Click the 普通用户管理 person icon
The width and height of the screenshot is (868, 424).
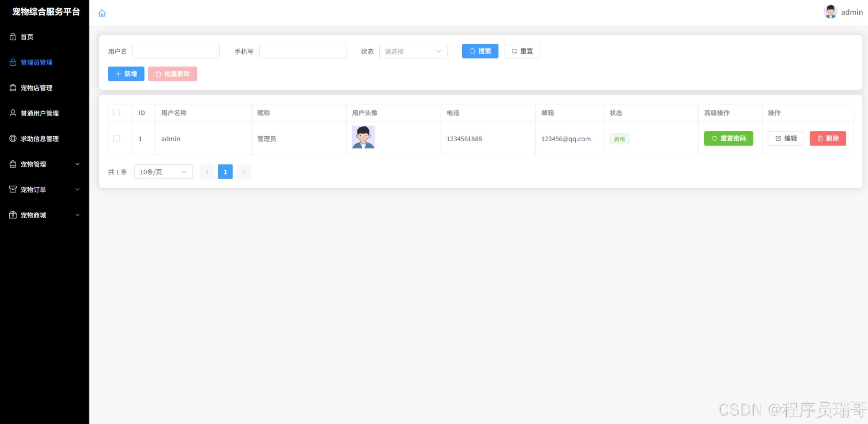click(13, 113)
